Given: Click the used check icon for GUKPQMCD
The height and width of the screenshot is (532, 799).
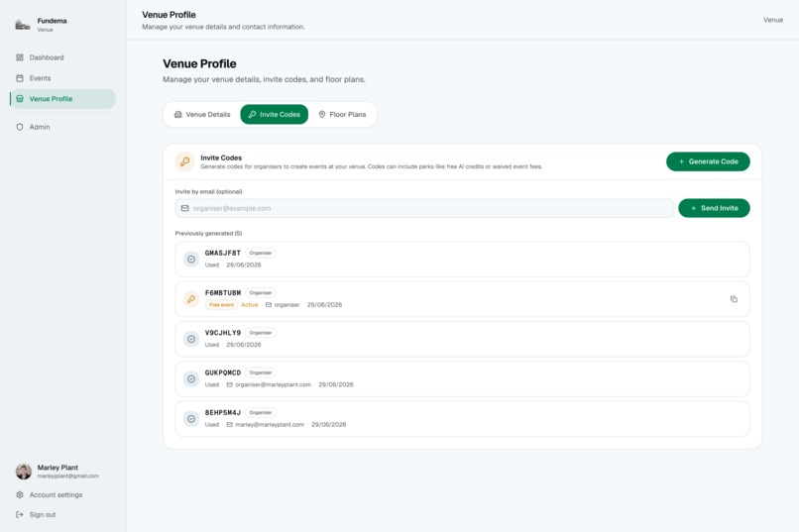Looking at the screenshot, I should point(191,379).
